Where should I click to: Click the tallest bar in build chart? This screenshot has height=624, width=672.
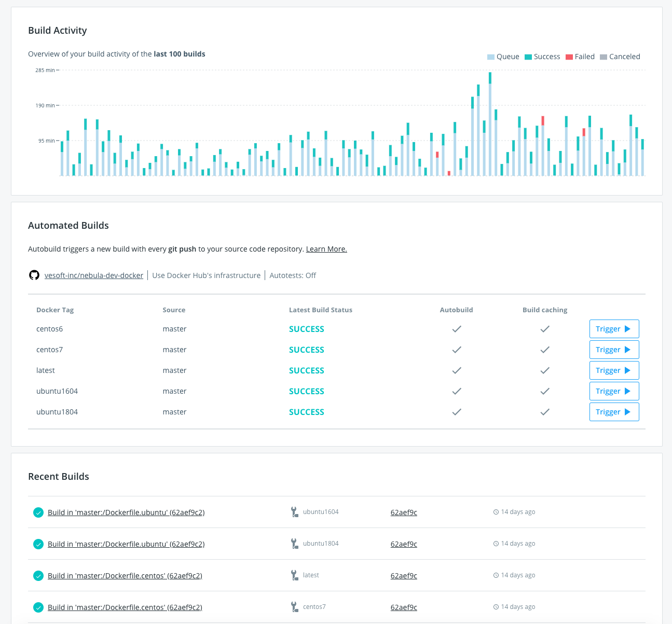pos(490,124)
